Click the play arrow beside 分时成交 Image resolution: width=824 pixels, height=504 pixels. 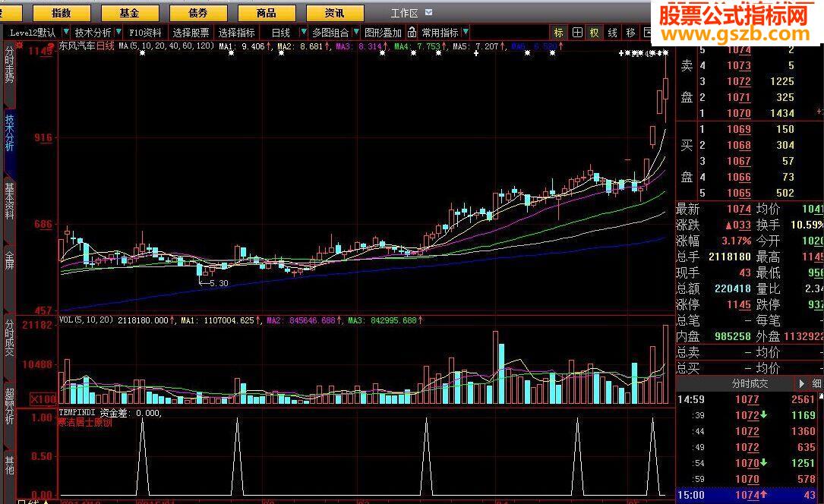[801, 384]
